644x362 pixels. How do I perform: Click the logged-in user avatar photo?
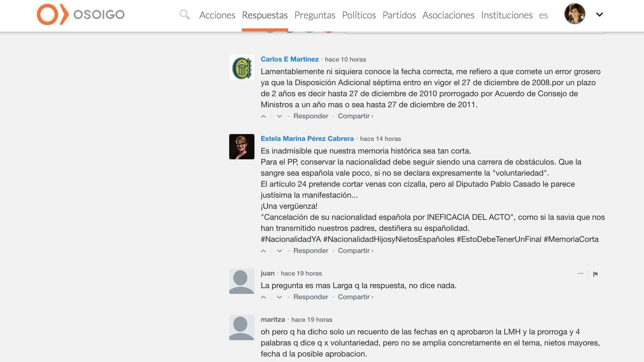point(575,14)
